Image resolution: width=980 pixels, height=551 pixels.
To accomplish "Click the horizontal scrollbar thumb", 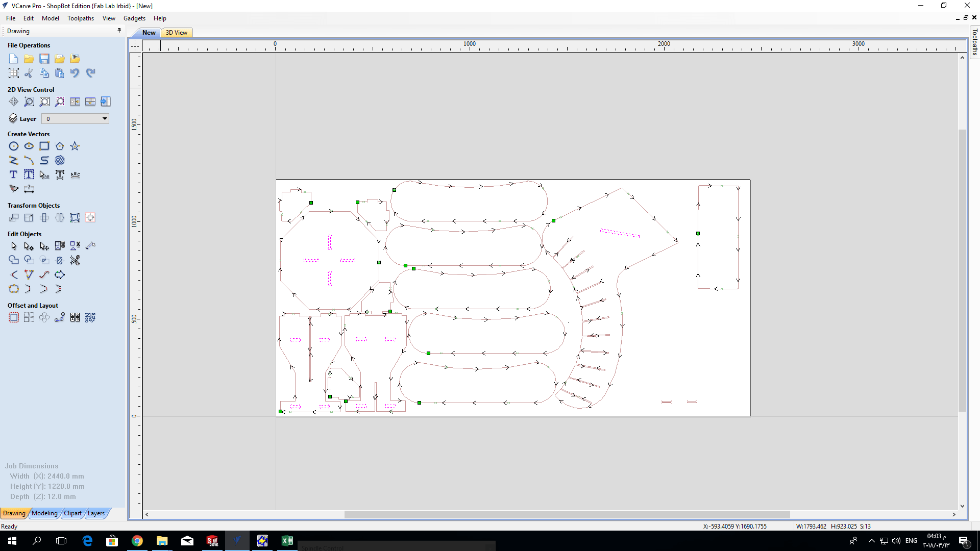I will [567, 514].
